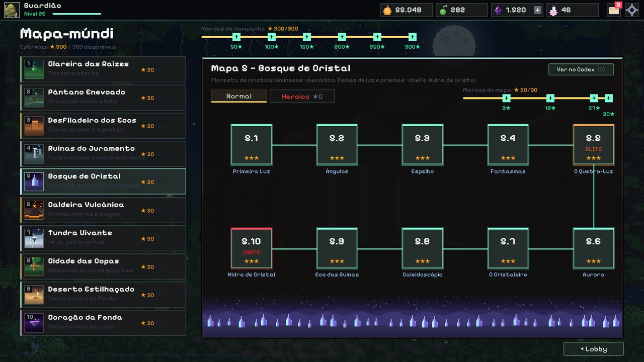This screenshot has width=644, height=362.
Task: Select Pântano Enevoado map
Action: pos(103,97)
